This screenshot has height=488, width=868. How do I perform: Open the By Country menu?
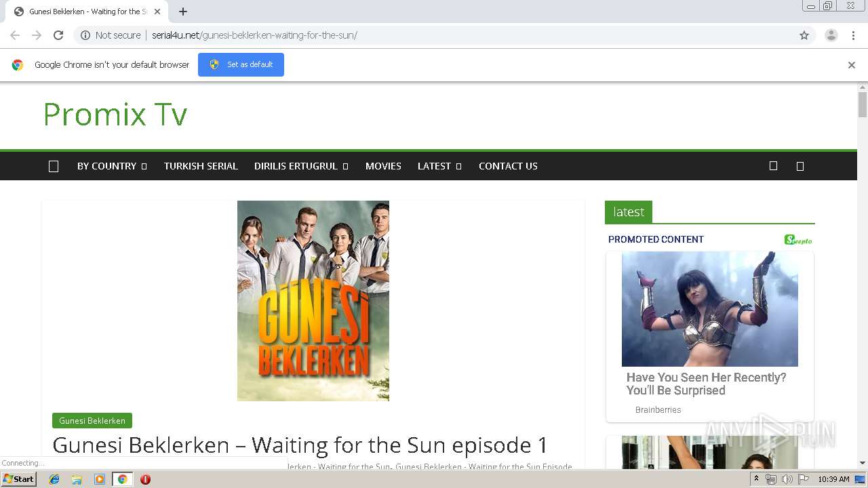pos(106,166)
